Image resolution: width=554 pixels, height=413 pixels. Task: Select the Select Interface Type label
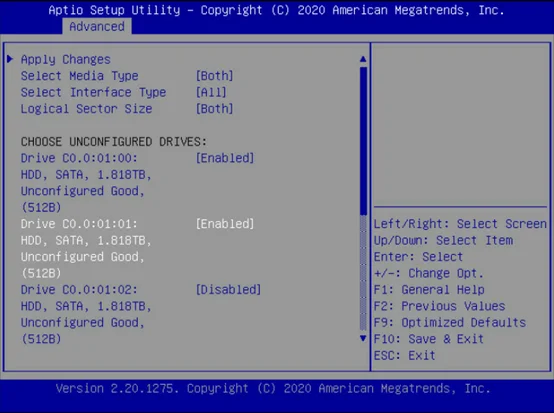(x=93, y=92)
